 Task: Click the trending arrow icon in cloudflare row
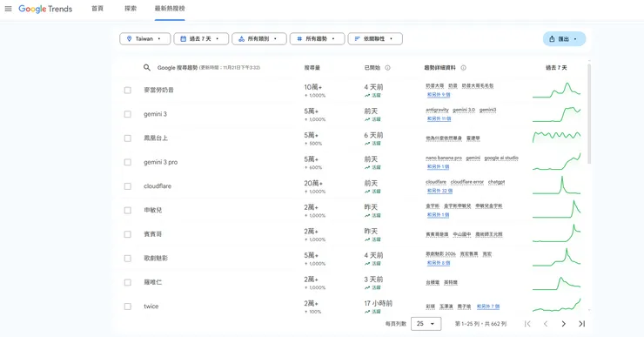pos(367,191)
